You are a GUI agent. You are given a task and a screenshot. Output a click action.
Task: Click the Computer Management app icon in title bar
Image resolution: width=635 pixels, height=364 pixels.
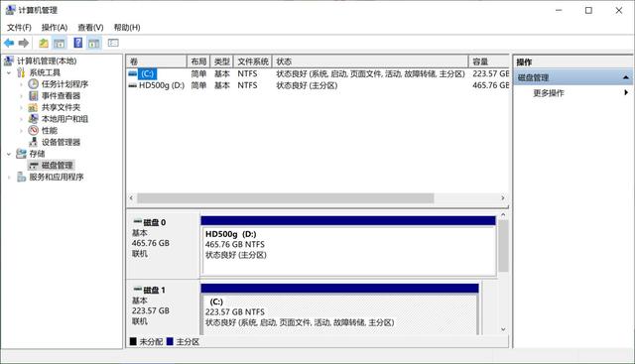(x=11, y=10)
